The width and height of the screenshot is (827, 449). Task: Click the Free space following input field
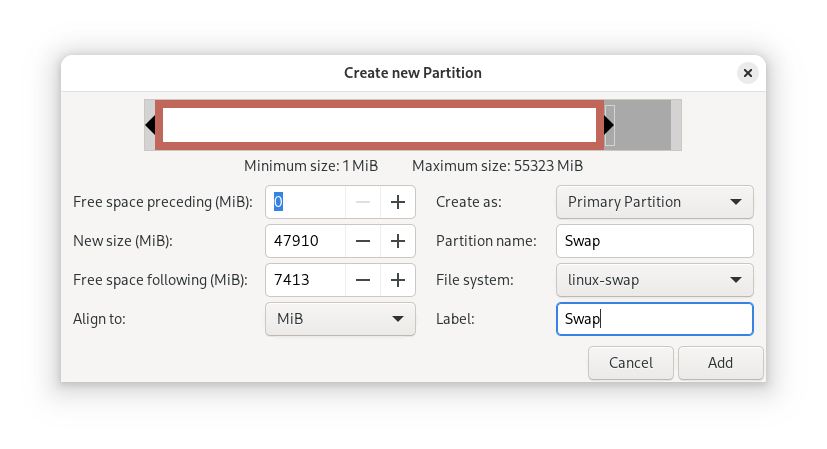[306, 280]
